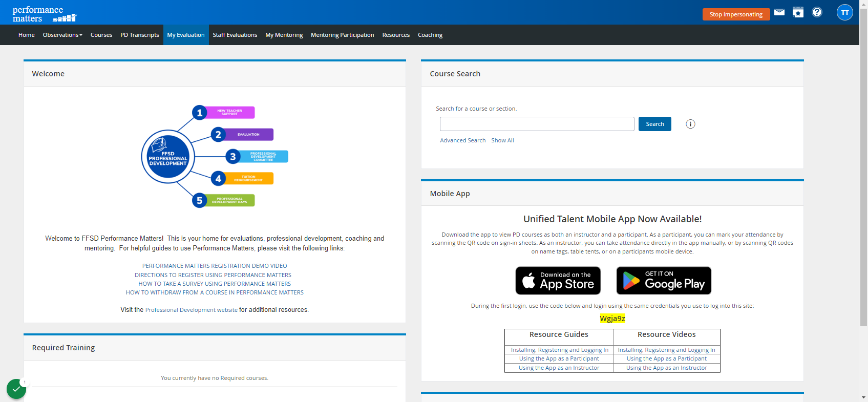
Task: Open How to Take a Survey link
Action: [x=215, y=284]
